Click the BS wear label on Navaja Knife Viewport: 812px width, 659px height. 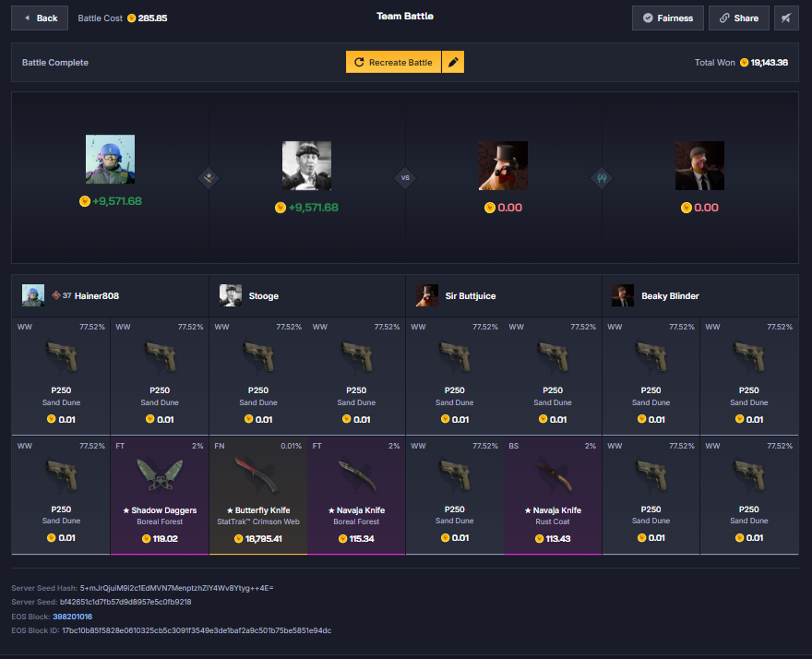click(514, 446)
